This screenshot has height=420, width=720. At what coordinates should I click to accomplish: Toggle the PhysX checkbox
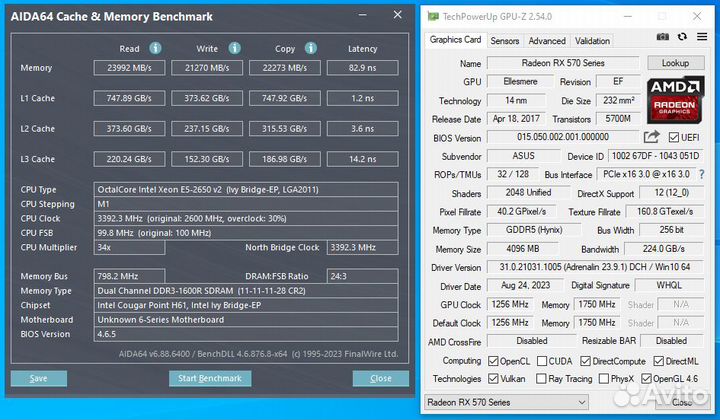tap(604, 379)
